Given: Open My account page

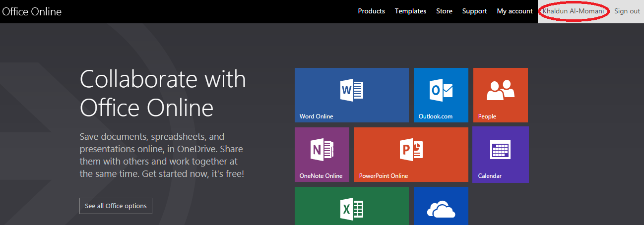Looking at the screenshot, I should click(x=515, y=11).
